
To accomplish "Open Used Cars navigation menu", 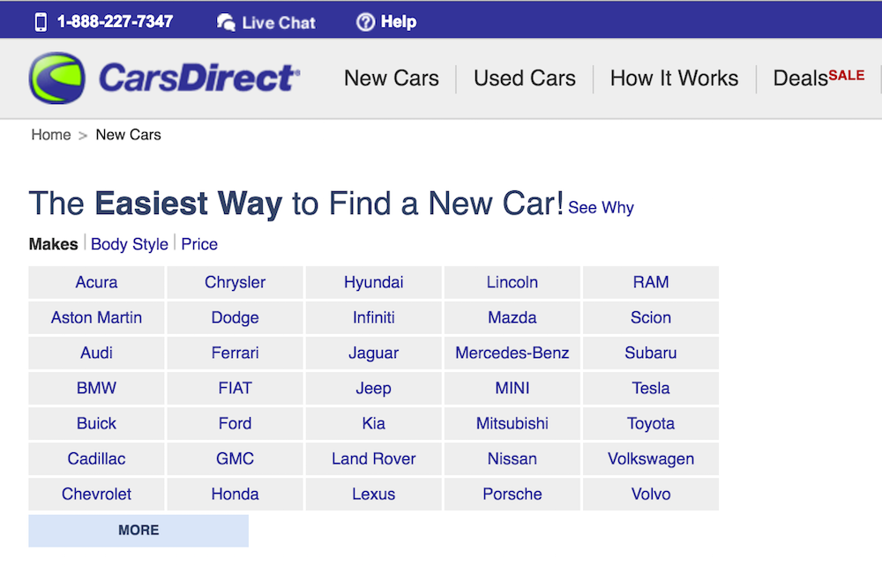I will coord(524,78).
